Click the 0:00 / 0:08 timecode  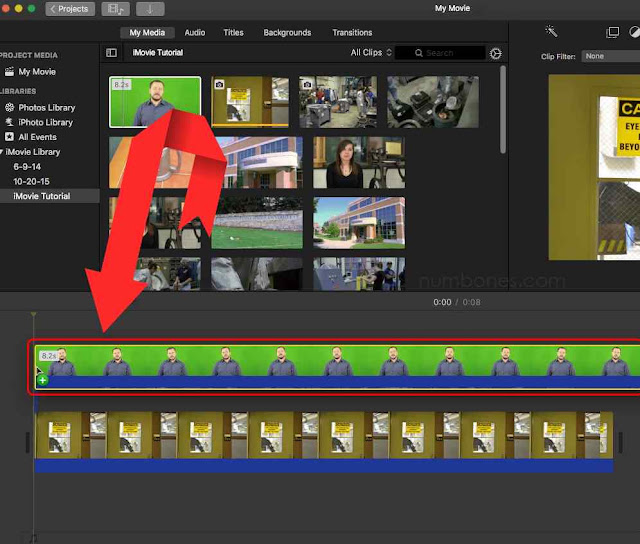click(457, 302)
